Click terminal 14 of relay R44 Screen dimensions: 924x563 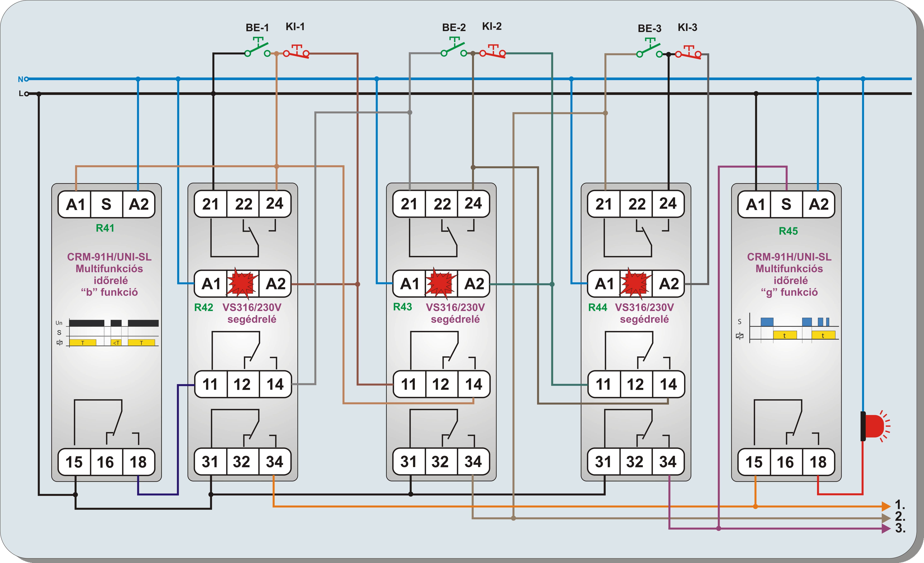point(669,384)
